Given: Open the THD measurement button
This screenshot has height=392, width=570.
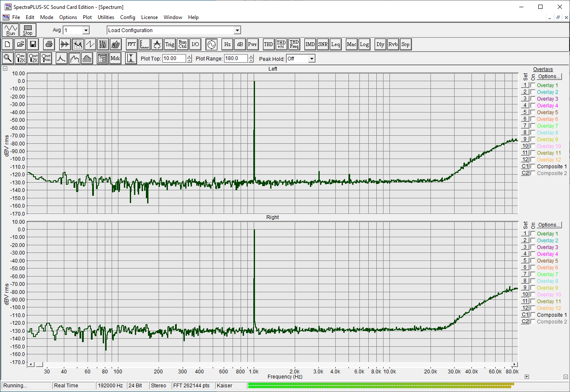Looking at the screenshot, I should (x=269, y=44).
